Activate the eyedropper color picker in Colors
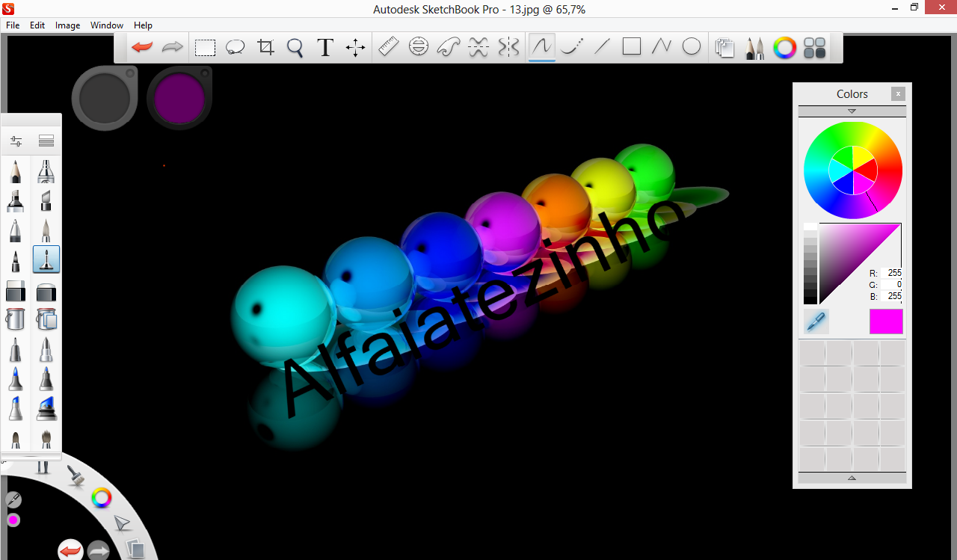957x560 pixels. click(816, 321)
